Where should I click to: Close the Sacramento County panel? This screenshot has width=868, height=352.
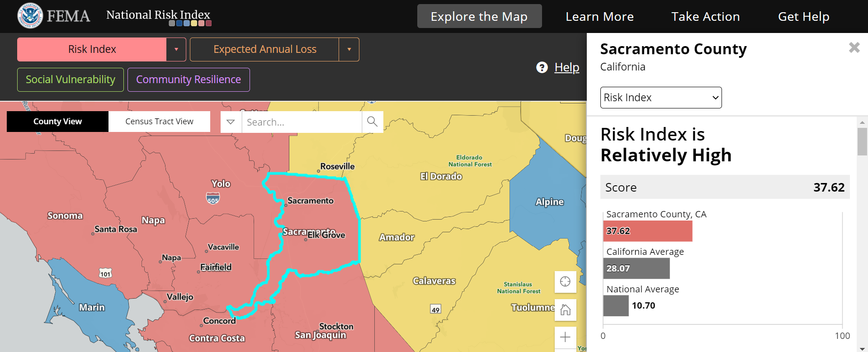854,47
